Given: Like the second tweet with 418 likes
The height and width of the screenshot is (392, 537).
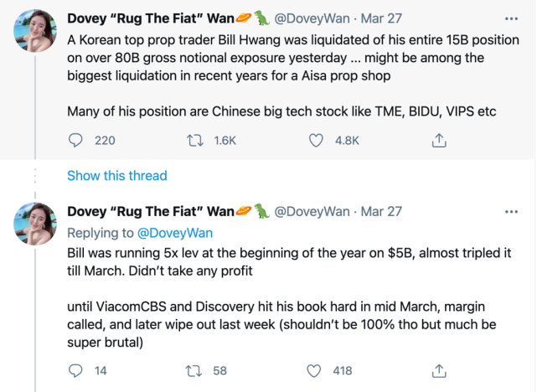Looking at the screenshot, I should coord(317,370).
